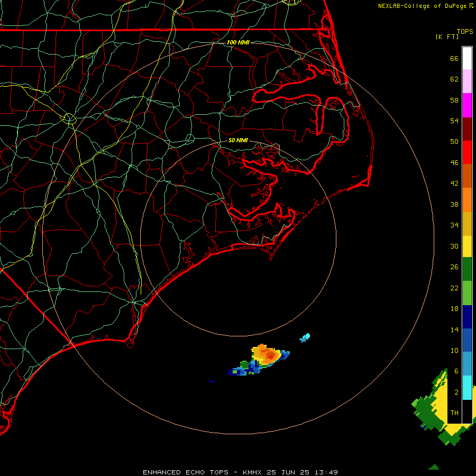Click the small isolated cyan echo over the ocean
The height and width of the screenshot is (476, 476).
click(305, 337)
